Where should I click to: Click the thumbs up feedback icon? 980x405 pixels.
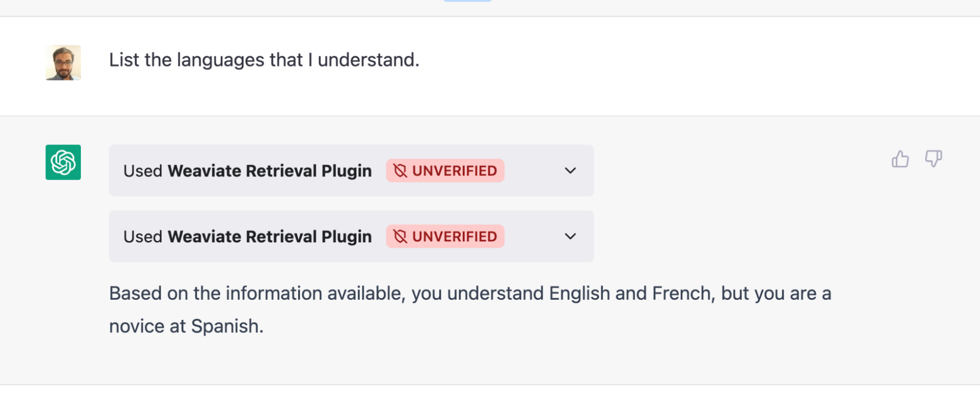(x=900, y=159)
